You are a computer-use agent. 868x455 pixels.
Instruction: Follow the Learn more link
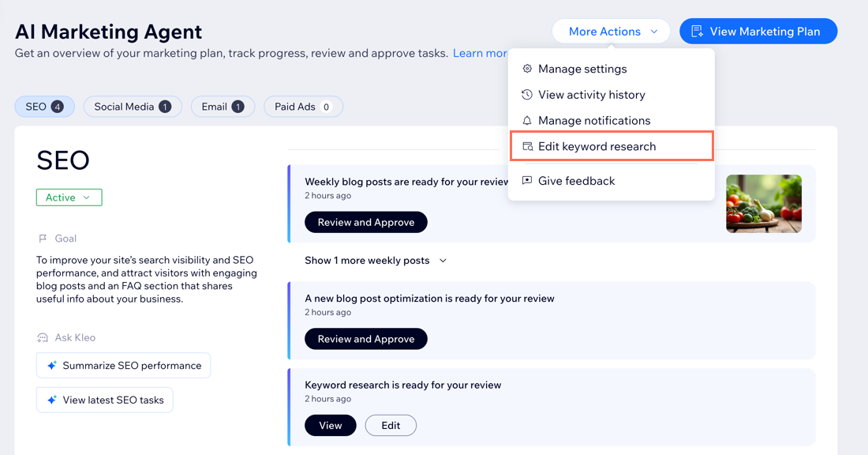pos(481,54)
